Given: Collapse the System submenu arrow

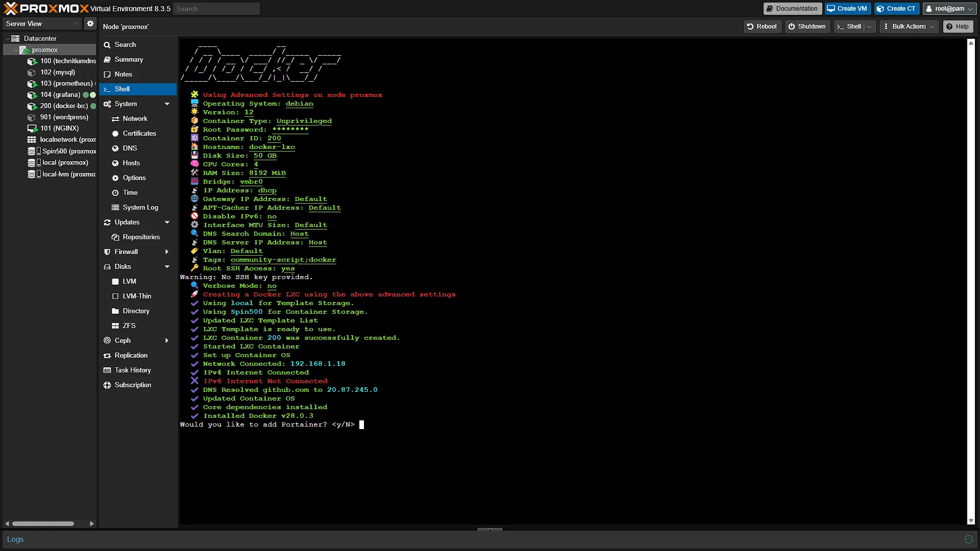Looking at the screenshot, I should pyautogui.click(x=167, y=104).
